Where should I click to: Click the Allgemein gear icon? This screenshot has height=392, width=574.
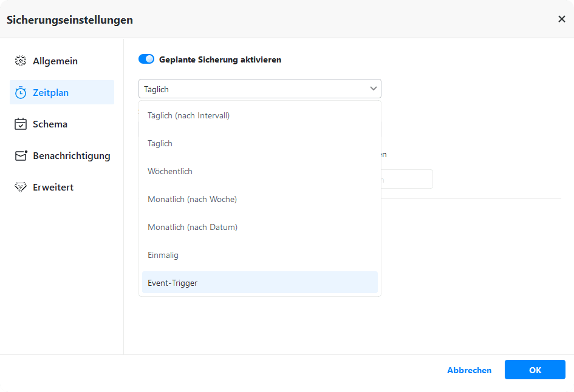point(21,61)
